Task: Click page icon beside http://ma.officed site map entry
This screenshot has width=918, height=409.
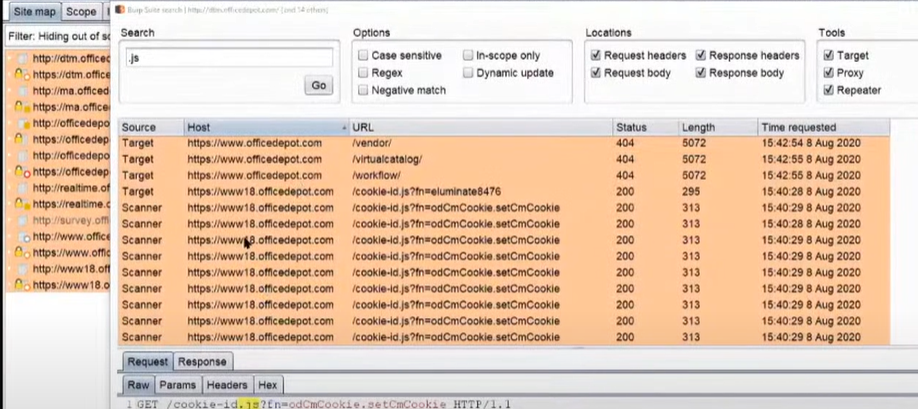Action: click(23, 91)
